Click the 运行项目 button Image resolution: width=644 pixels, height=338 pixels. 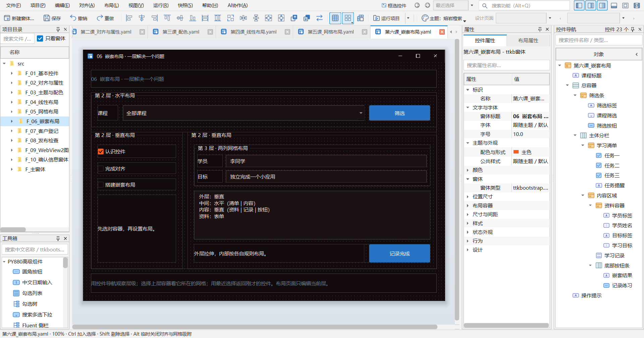[x=387, y=18]
